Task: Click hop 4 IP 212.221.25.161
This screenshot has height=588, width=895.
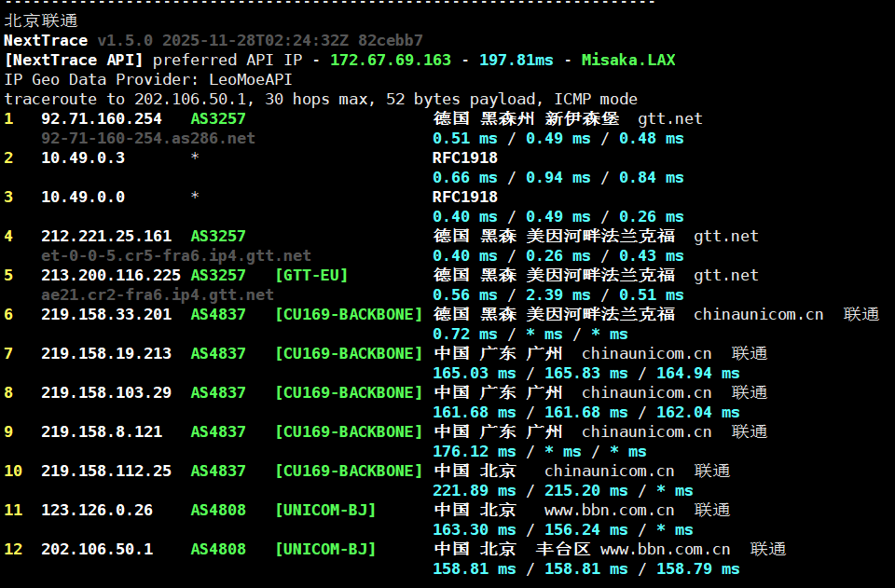Action: coord(106,237)
